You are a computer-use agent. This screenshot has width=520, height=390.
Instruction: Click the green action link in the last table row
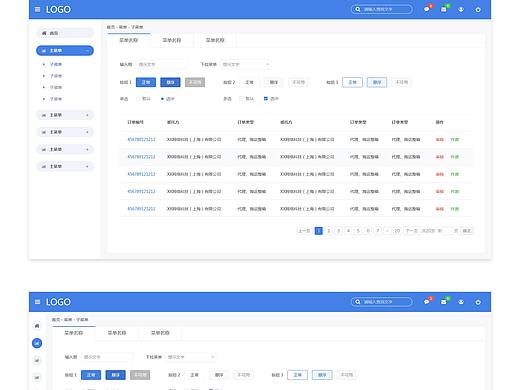[x=455, y=209]
